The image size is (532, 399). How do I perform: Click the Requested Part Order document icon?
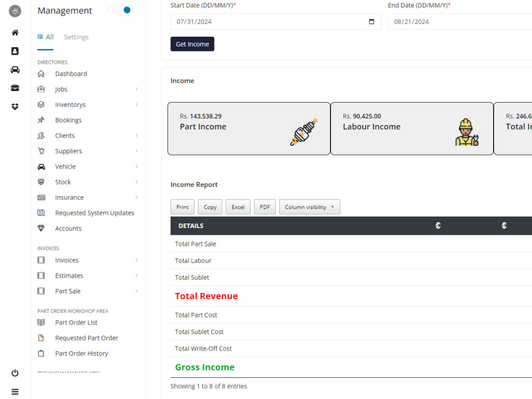pyautogui.click(x=41, y=338)
